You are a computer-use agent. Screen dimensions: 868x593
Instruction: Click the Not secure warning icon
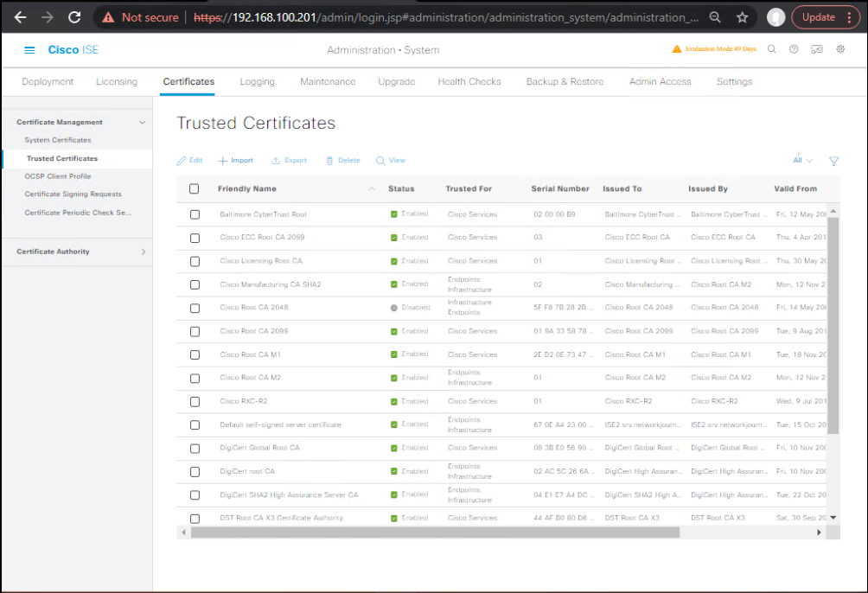109,17
